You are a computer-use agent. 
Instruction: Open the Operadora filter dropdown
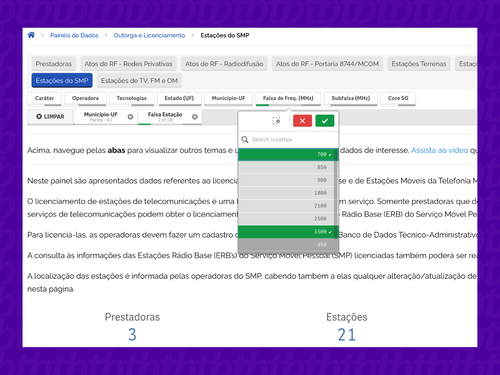[x=85, y=99]
